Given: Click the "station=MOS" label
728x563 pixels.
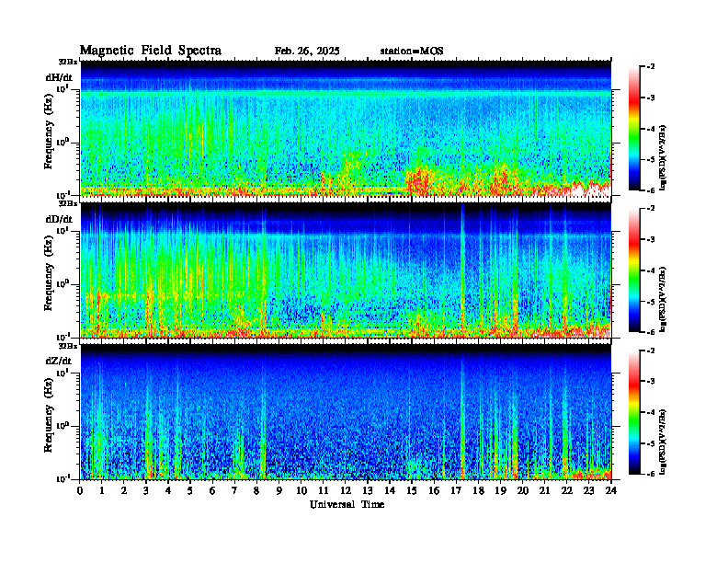Looking at the screenshot, I should 412,52.
